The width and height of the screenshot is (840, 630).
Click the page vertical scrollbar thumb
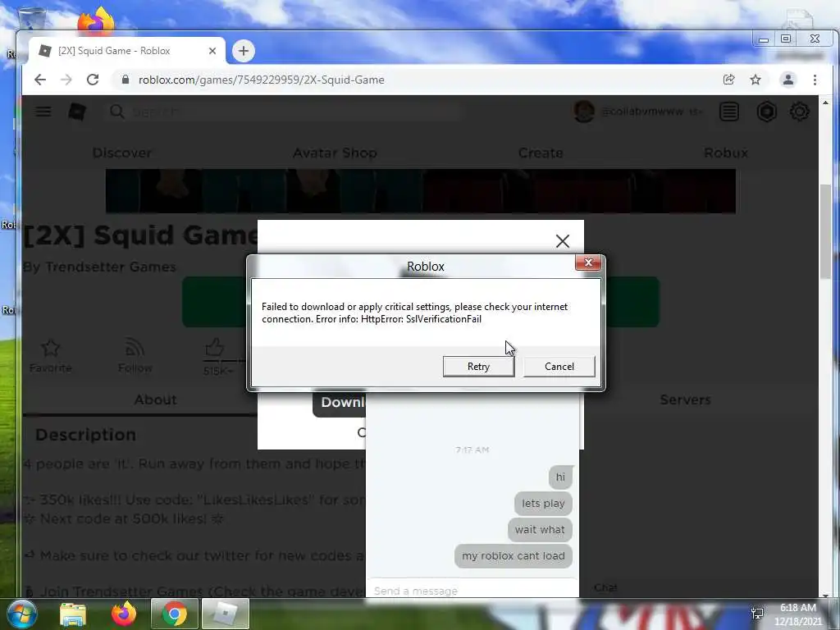[825, 231]
